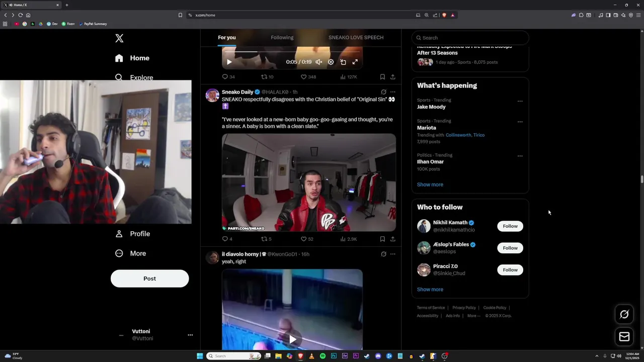Open the browser hamburger menu
The height and width of the screenshot is (362, 644).
click(638, 15)
